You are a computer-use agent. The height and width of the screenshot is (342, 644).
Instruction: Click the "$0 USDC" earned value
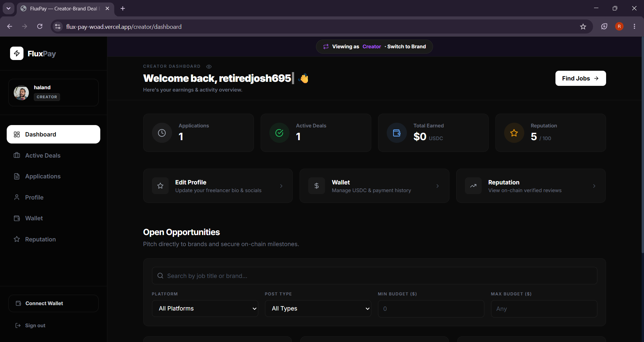click(428, 137)
